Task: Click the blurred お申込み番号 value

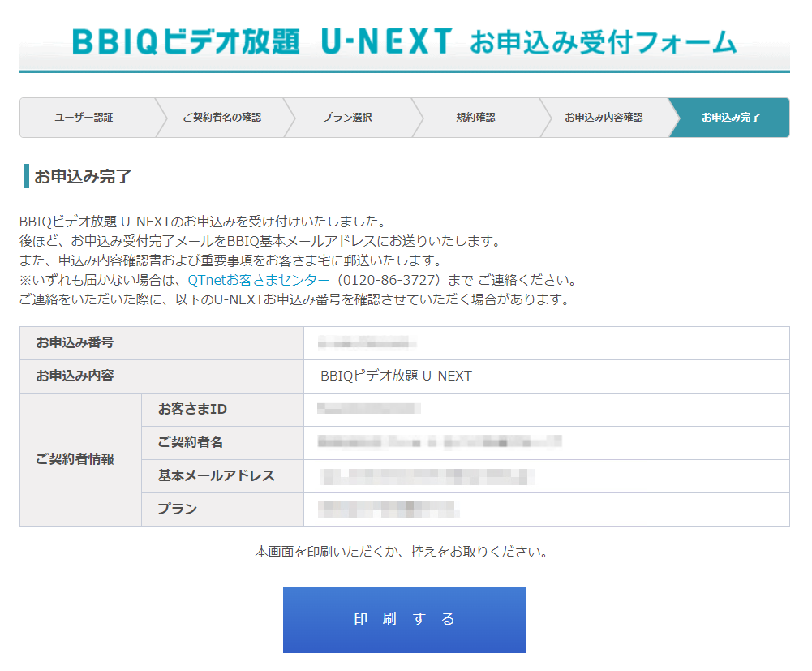Action: point(367,343)
